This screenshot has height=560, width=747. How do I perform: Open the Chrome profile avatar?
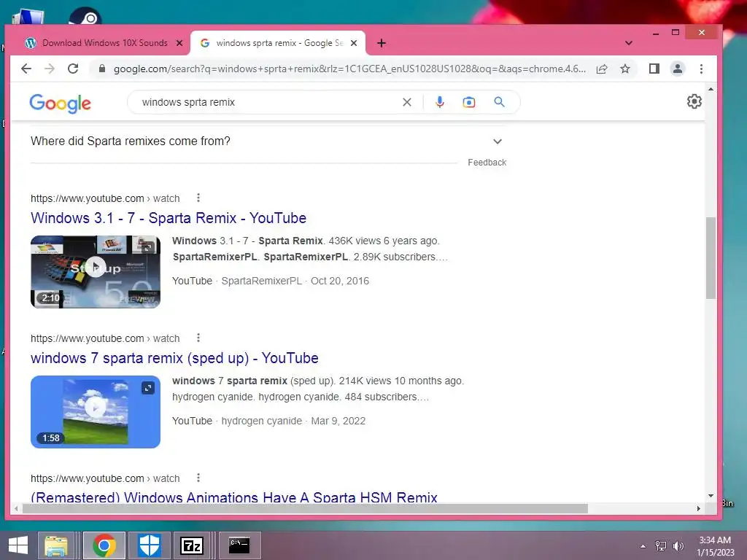tap(678, 69)
